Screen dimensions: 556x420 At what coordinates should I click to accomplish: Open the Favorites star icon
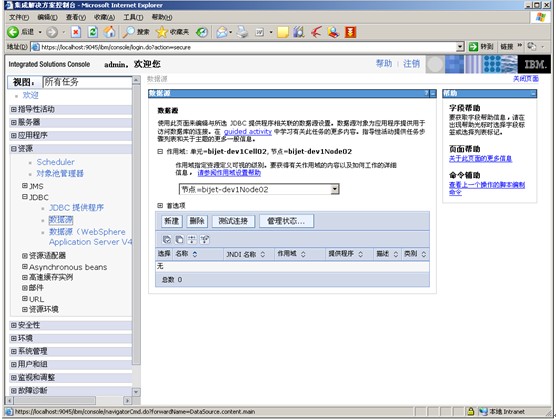(x=162, y=32)
